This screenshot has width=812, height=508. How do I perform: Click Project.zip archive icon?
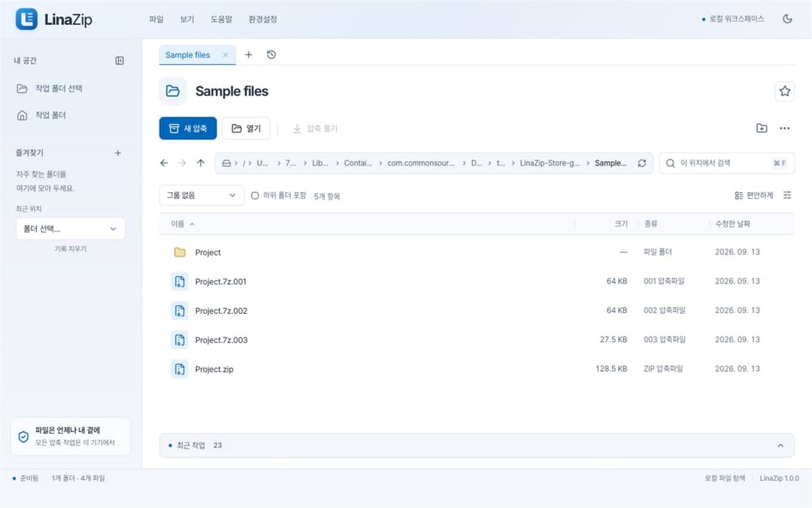point(180,369)
